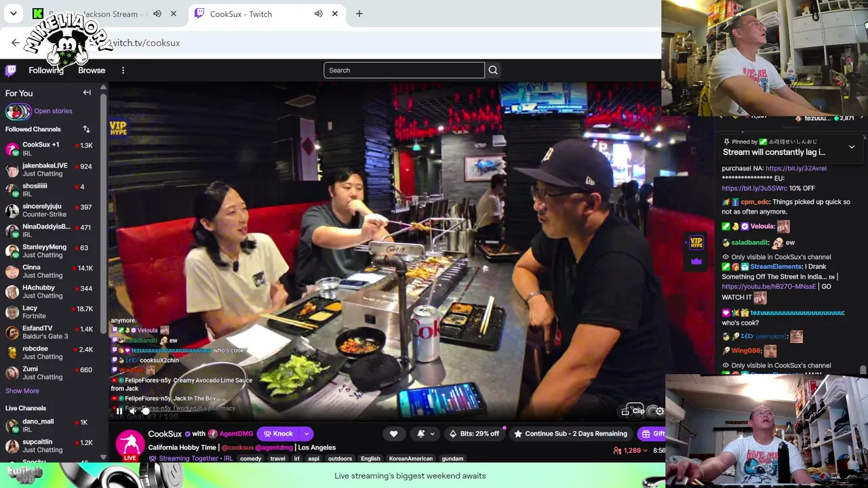Select the comedy tag

pyautogui.click(x=250, y=459)
